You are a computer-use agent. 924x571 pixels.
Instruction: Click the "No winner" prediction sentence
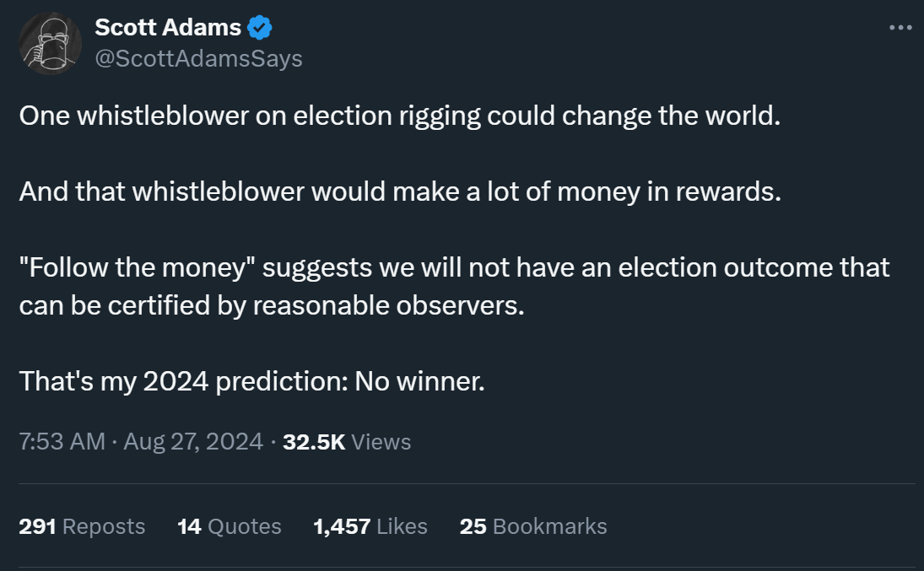tap(251, 381)
